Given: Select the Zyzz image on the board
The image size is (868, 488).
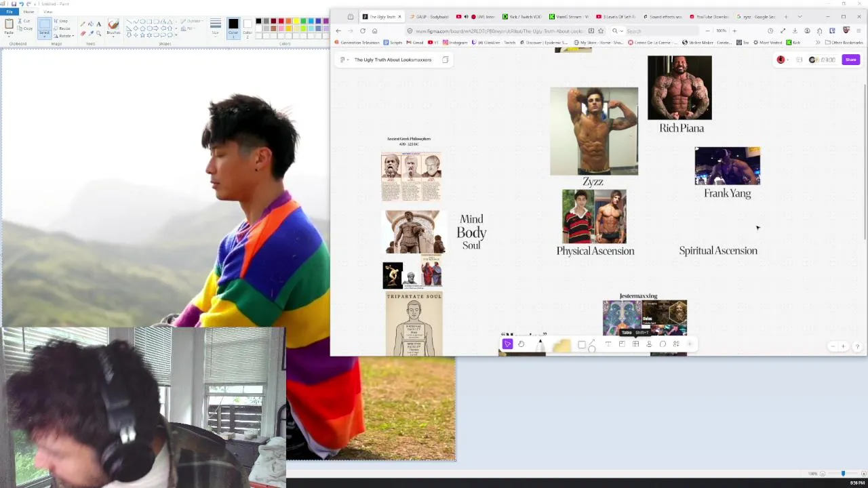Looking at the screenshot, I should (594, 131).
